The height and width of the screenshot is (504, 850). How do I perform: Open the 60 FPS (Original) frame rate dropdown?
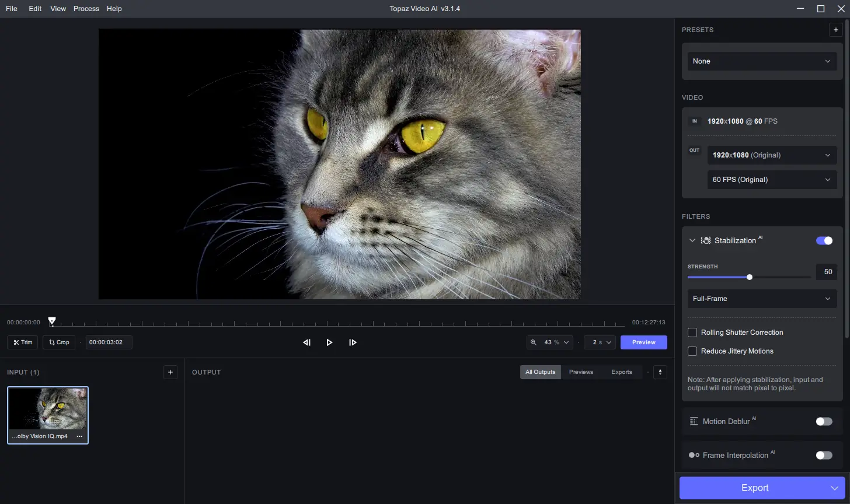(x=772, y=180)
